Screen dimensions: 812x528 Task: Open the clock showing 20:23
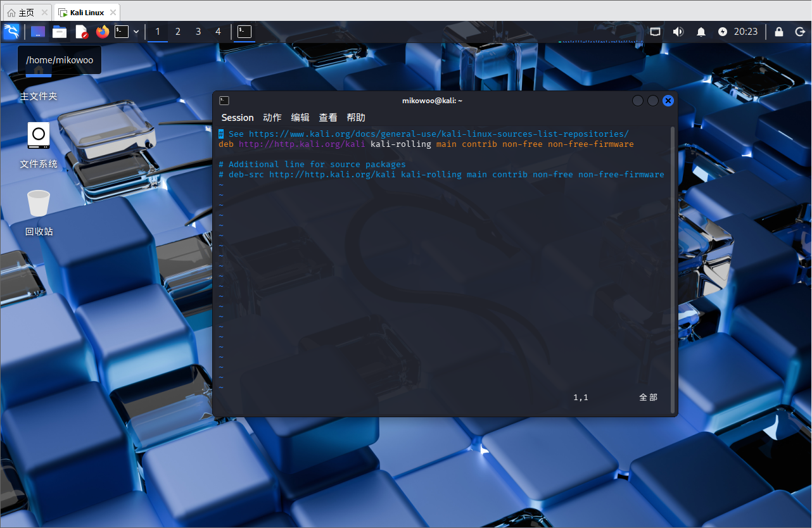(746, 32)
